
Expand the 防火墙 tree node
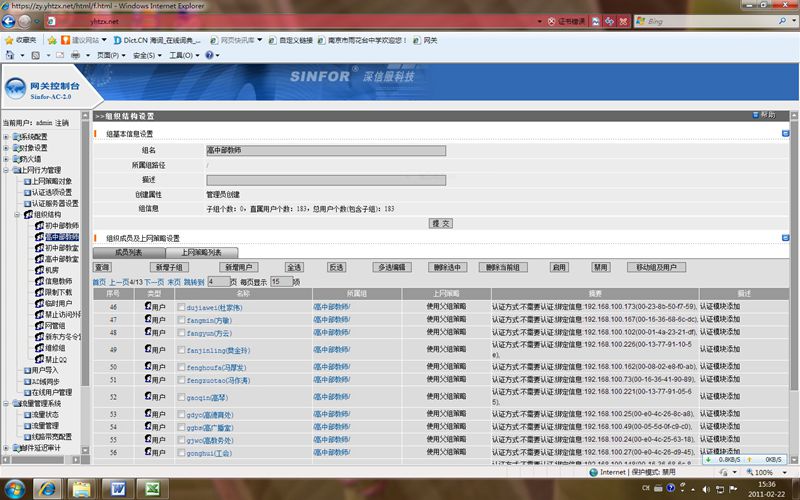(6, 158)
